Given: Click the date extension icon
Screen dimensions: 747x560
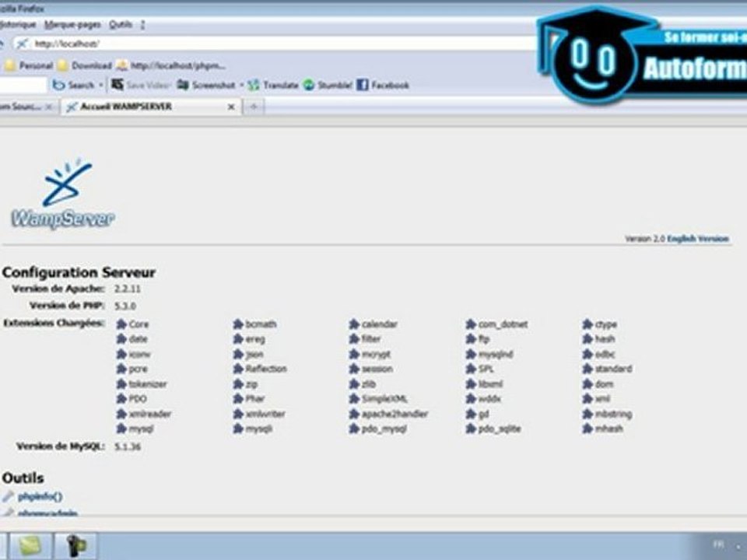Looking at the screenshot, I should tap(121, 339).
